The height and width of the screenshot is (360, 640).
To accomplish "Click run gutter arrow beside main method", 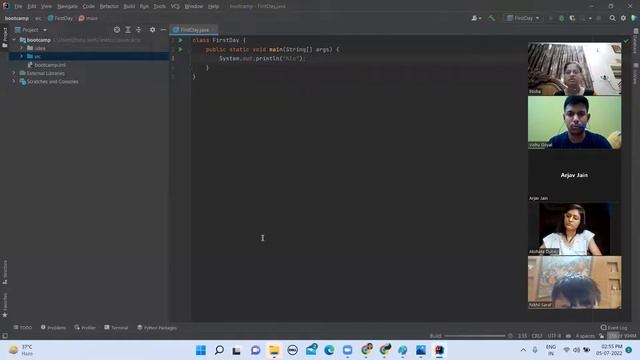I will tap(180, 49).
